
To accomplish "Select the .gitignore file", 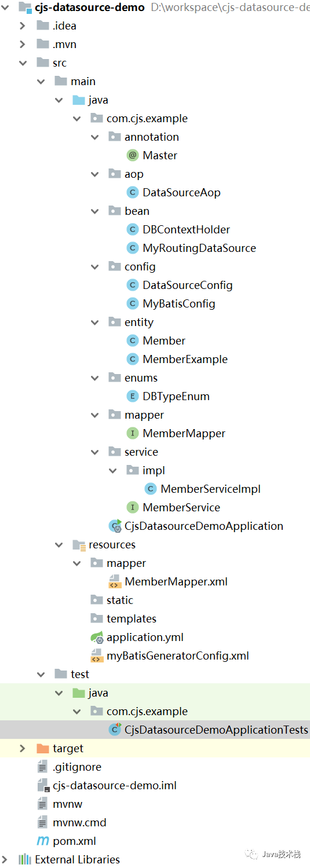I will tap(77, 767).
